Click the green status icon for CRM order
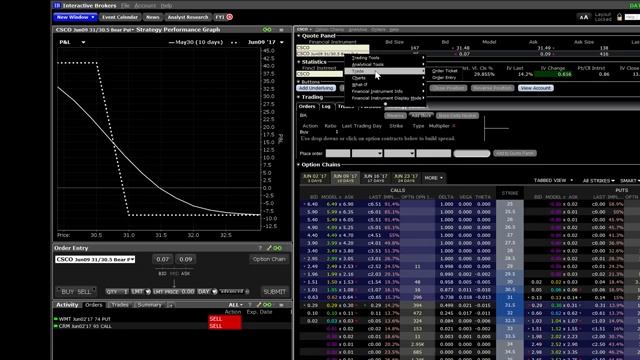The image size is (640, 360). [56, 326]
